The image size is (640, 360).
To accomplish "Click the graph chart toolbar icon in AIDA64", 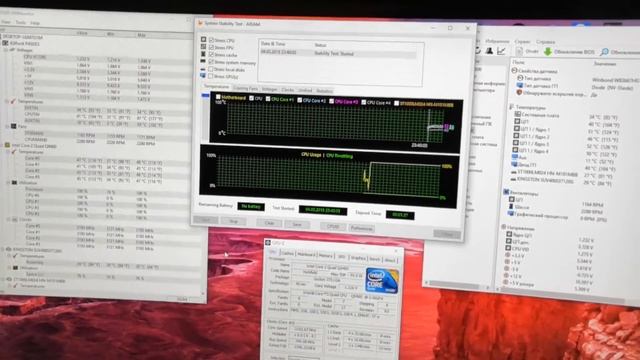I will tap(501, 51).
